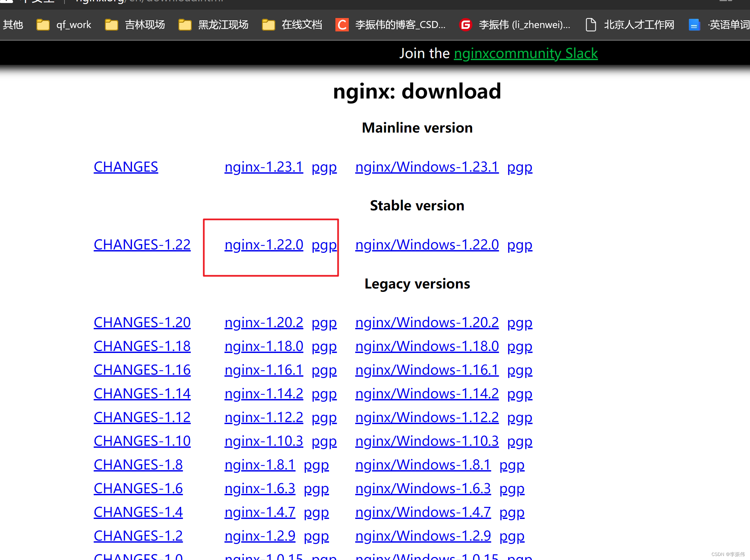
Task: Download nginx-1.4.7 source
Action: (260, 513)
